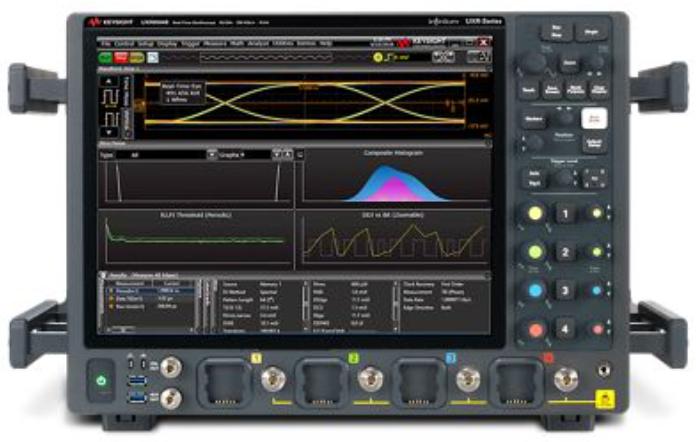
Task: Push the Multi Purpose hardware button
Action: [x=576, y=90]
